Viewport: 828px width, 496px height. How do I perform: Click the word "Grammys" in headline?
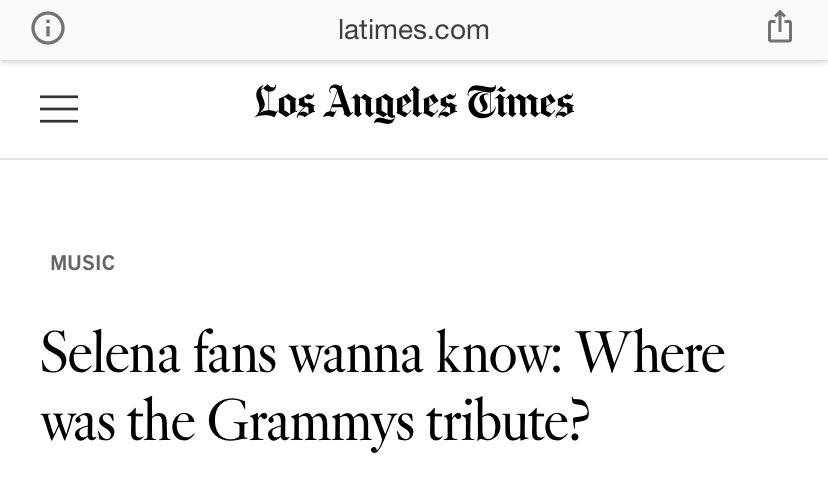point(310,423)
